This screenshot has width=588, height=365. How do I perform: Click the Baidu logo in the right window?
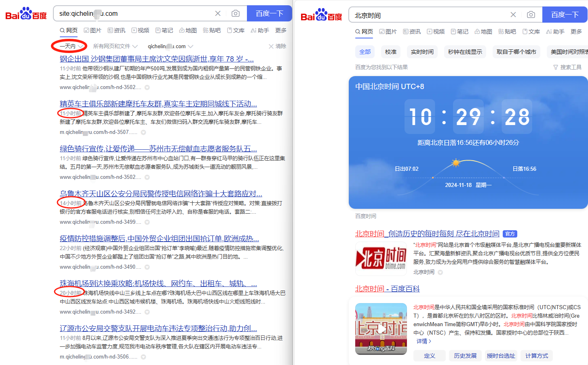[x=321, y=15]
